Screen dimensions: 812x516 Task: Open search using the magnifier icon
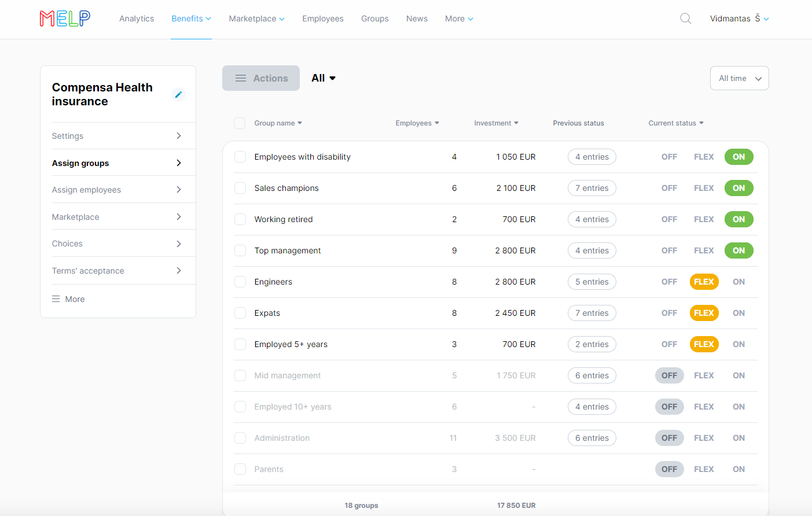click(685, 19)
